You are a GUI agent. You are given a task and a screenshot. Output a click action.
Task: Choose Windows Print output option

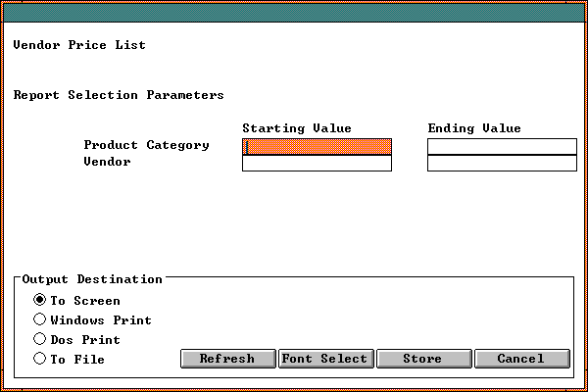pyautogui.click(x=40, y=319)
